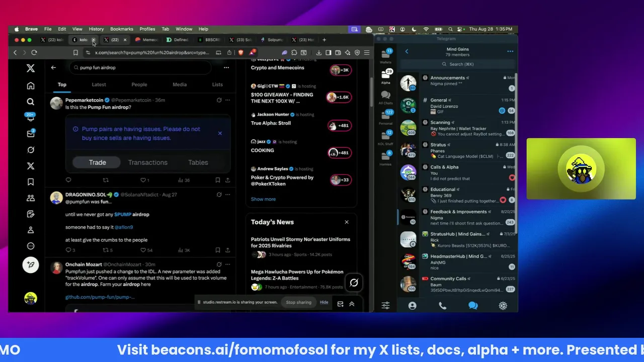Bookmark the DRAGONINO.SOL post
Screen dimensions: 644x362
point(217,250)
